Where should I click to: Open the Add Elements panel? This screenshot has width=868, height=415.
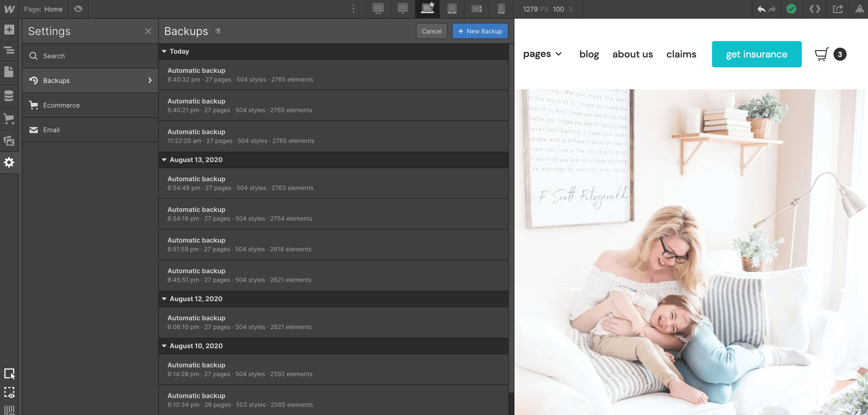[8, 30]
